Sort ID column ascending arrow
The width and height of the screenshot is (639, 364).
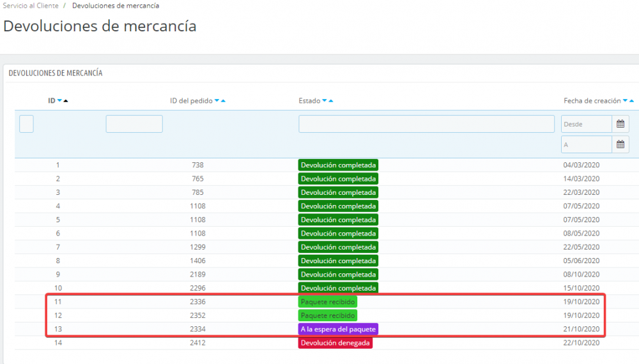[x=66, y=100]
